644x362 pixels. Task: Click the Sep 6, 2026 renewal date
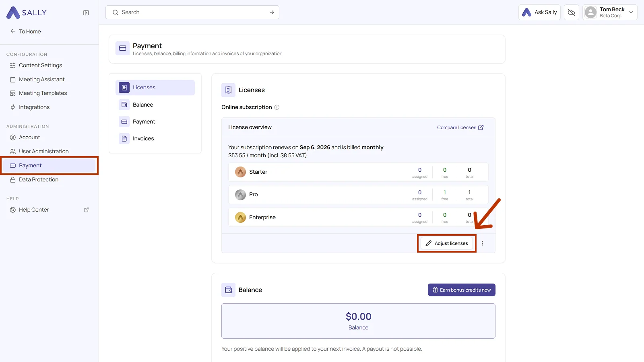click(315, 148)
